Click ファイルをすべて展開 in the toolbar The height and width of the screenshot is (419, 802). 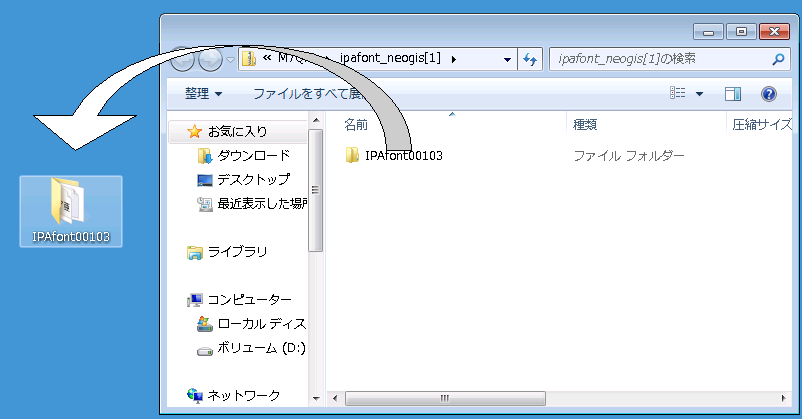pyautogui.click(x=308, y=94)
